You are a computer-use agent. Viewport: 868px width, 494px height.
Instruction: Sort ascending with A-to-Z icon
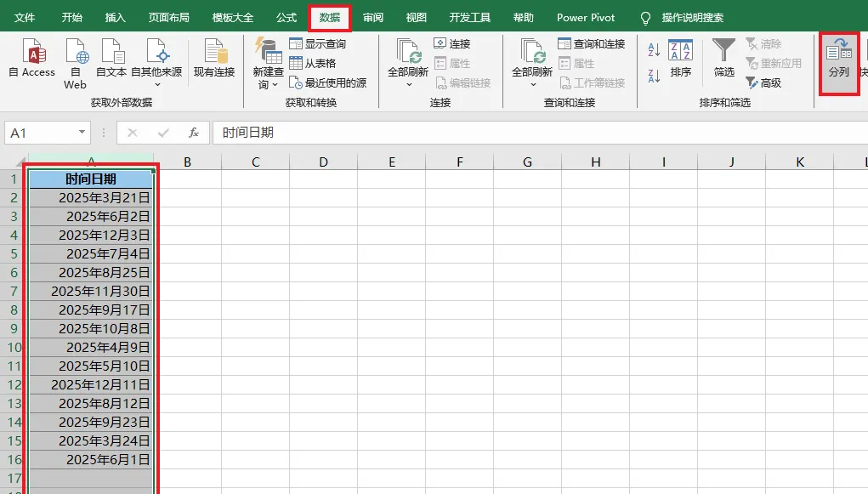click(654, 50)
